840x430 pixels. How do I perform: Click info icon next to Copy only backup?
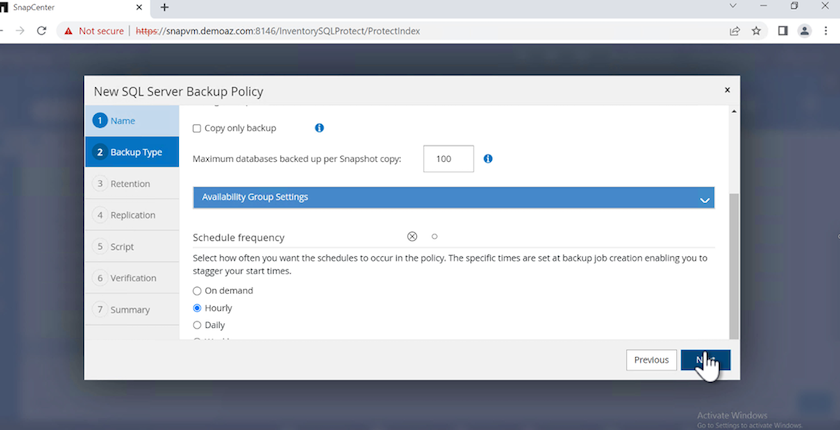[320, 128]
